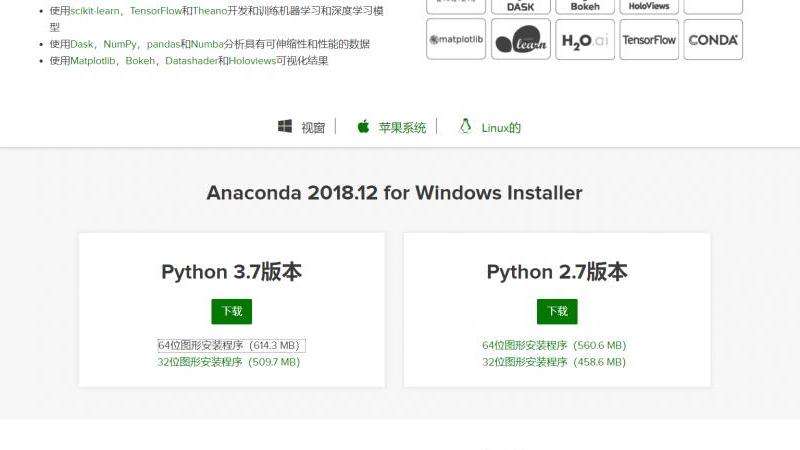
Task: Click the H2O.ai logo tile
Action: pyautogui.click(x=585, y=39)
